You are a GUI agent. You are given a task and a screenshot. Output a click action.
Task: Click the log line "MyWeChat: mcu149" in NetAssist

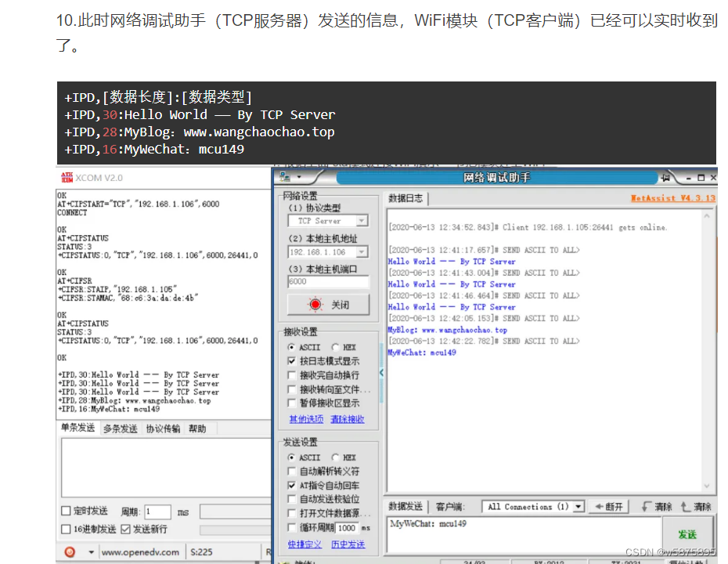click(x=422, y=352)
